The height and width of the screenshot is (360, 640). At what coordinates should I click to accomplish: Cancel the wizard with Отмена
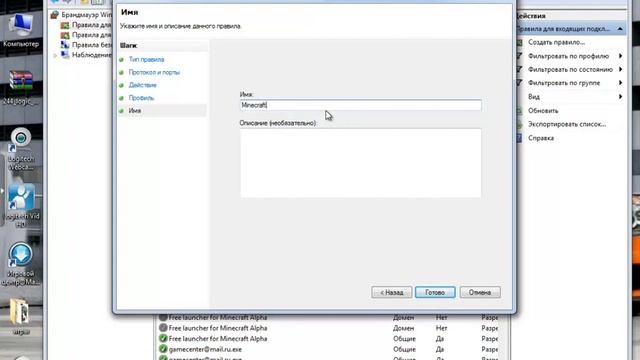click(480, 292)
